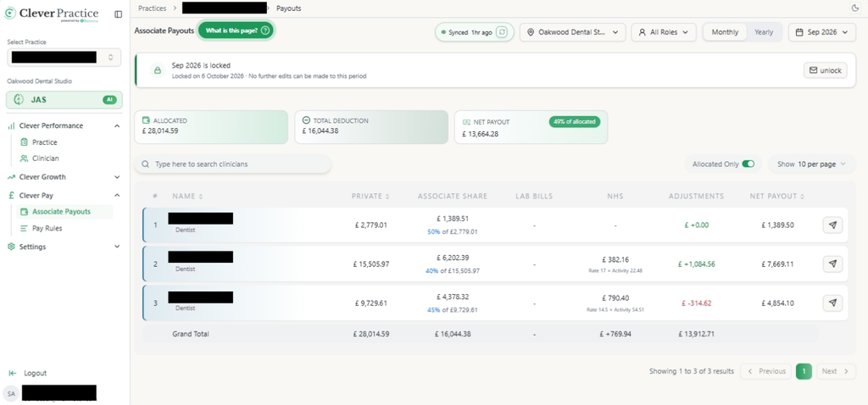Click the Clever Practice logo
This screenshot has height=405, width=868.
(51, 14)
